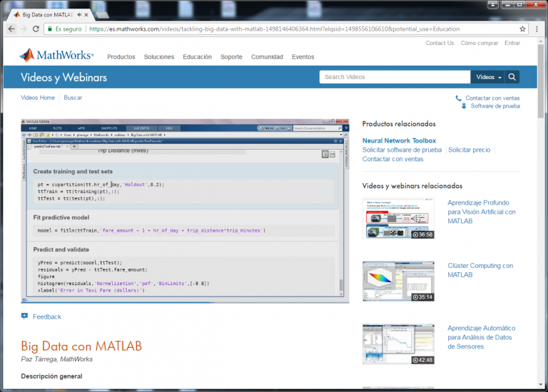
Task: Close the Big Data con MATLAB tab
Action: tap(86, 15)
